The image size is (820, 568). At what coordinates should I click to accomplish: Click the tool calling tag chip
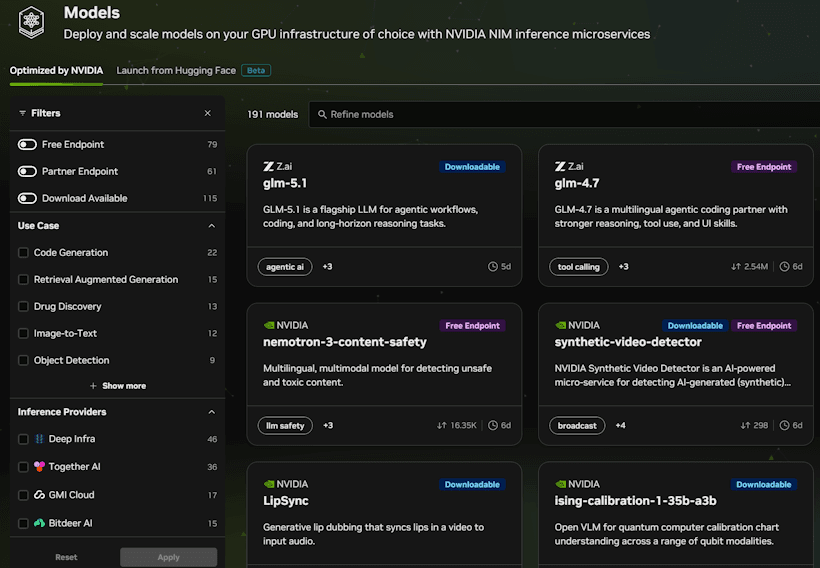click(x=578, y=267)
